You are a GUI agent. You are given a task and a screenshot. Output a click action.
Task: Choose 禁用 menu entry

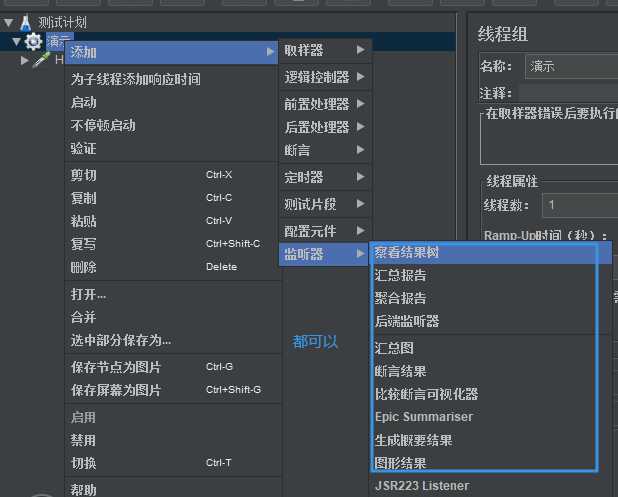coord(173,440)
